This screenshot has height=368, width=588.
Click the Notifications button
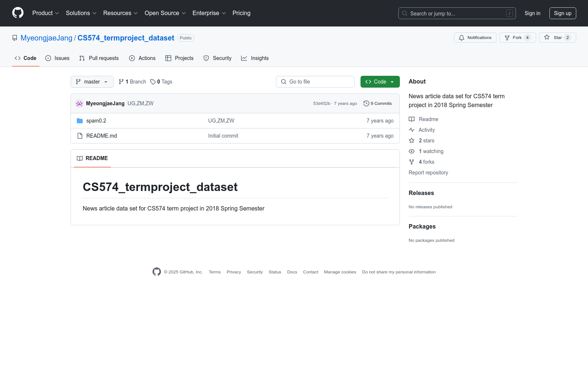475,38
